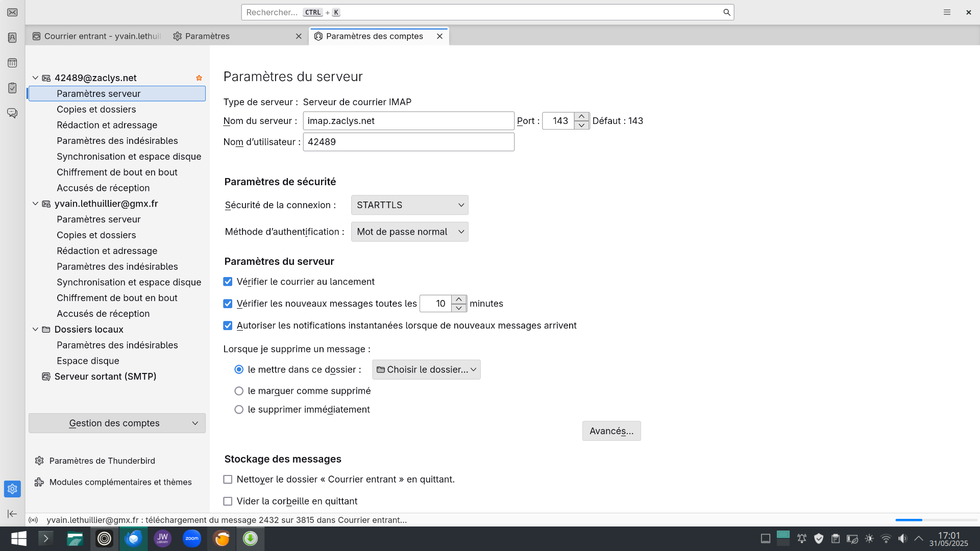
Task: Collapse the spaces toolbar
Action: pos(12,514)
